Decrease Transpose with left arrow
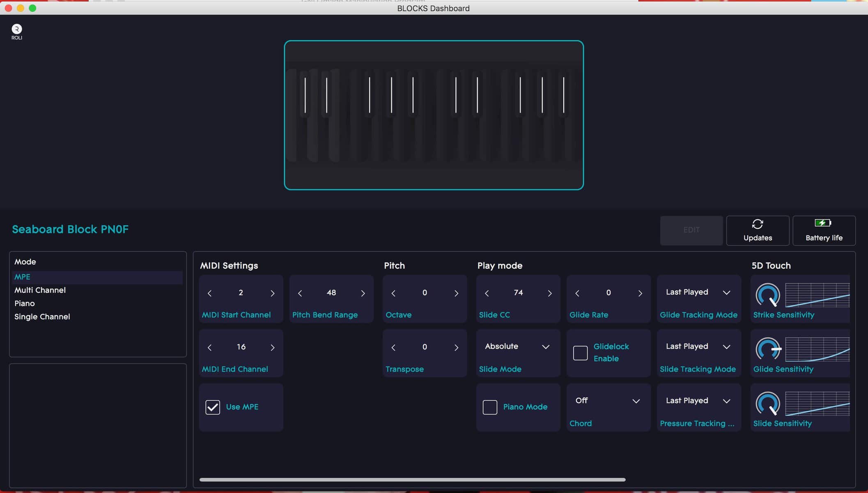The width and height of the screenshot is (868, 493). [393, 348]
